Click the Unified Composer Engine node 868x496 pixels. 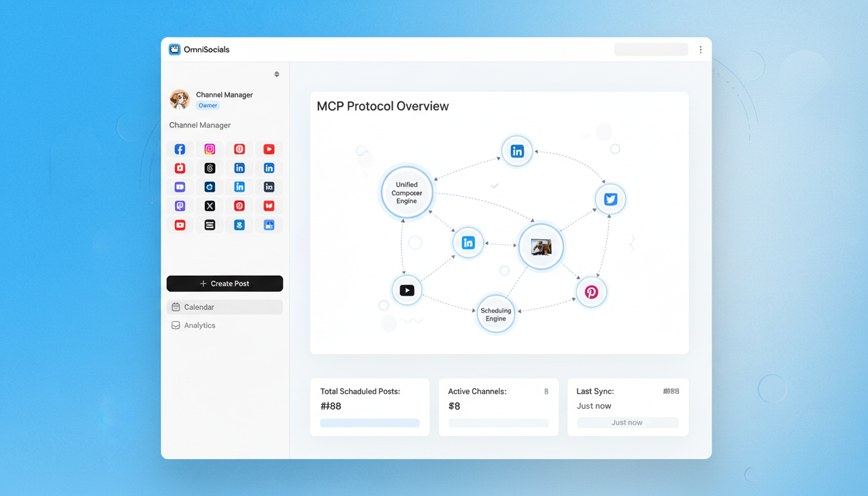click(406, 192)
